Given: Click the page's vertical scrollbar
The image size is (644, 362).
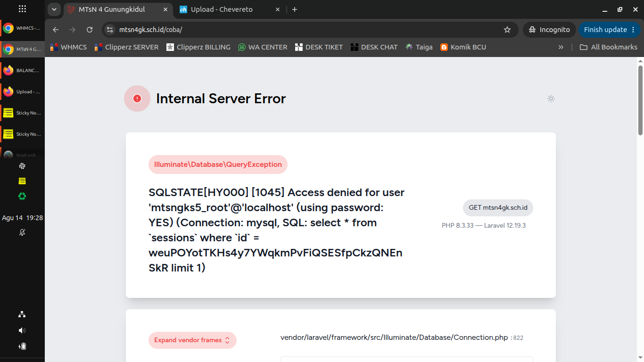Looking at the screenshot, I should tap(641, 100).
